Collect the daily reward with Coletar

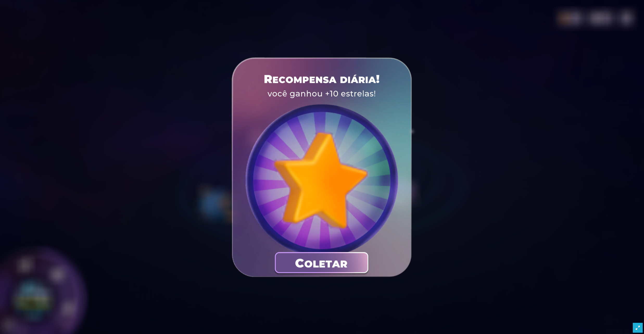click(321, 263)
